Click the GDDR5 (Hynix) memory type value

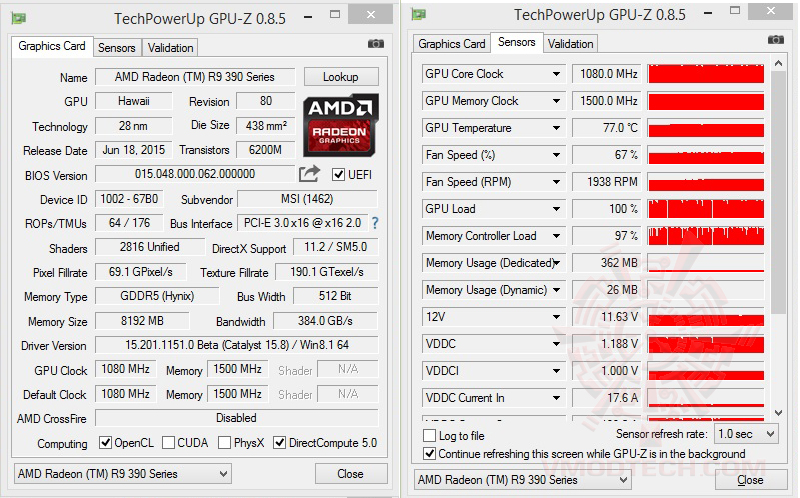(x=157, y=296)
